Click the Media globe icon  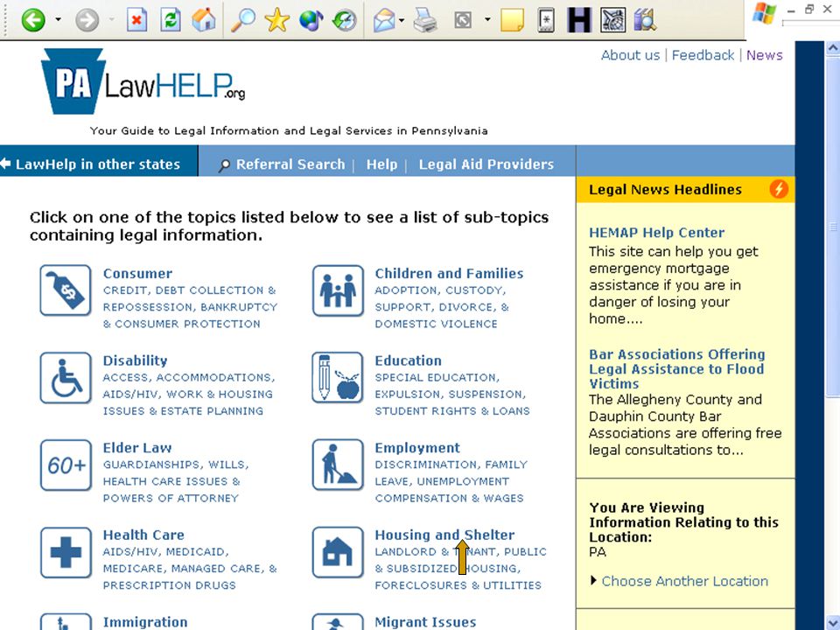click(x=311, y=20)
